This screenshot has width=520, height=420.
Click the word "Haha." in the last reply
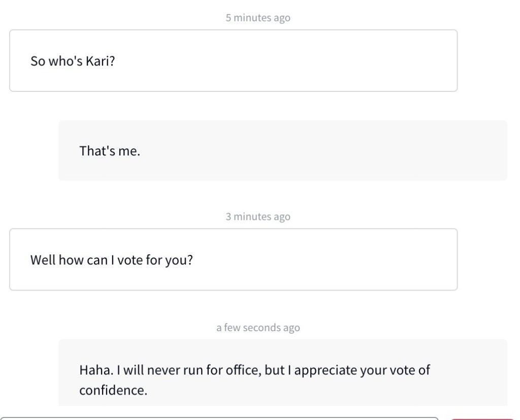pyautogui.click(x=95, y=370)
